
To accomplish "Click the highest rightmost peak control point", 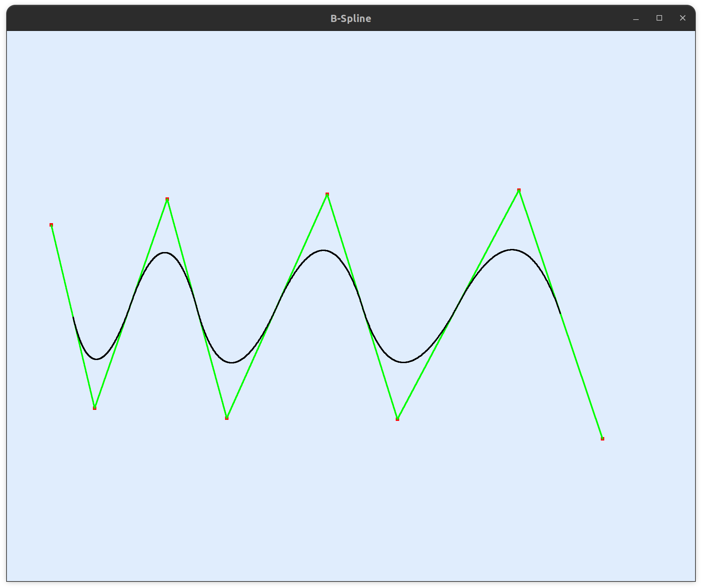I will click(519, 190).
